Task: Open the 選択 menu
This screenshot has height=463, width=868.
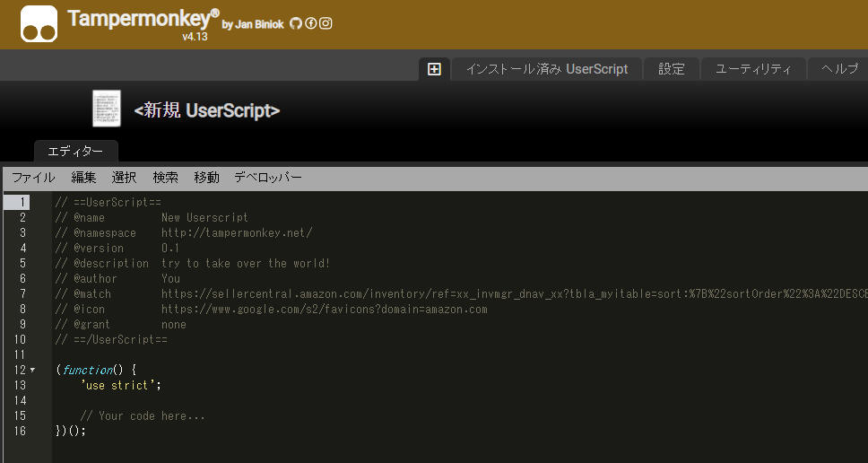Action: (x=124, y=178)
